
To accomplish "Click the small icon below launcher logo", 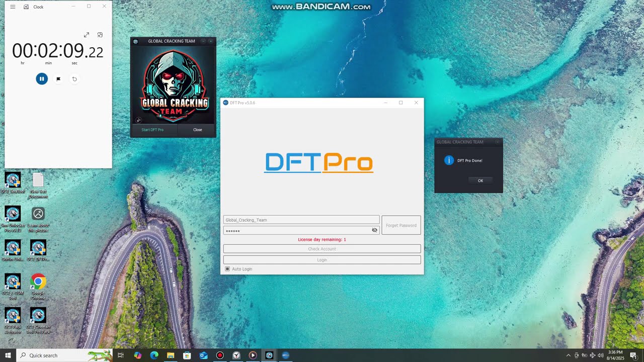I will (138, 120).
